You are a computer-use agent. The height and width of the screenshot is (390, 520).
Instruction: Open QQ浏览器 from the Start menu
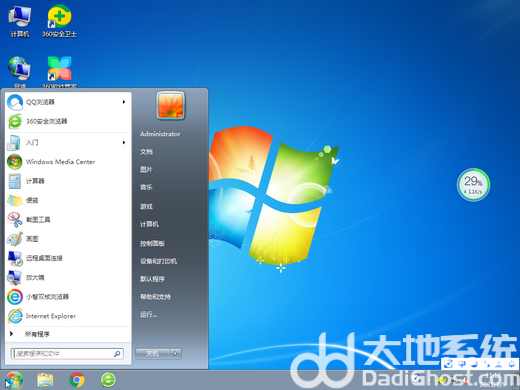[x=67, y=102]
